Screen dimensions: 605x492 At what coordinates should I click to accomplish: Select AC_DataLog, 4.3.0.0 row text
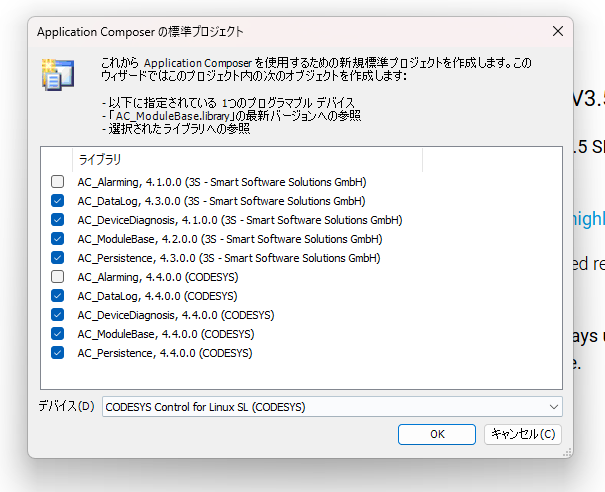[221, 201]
